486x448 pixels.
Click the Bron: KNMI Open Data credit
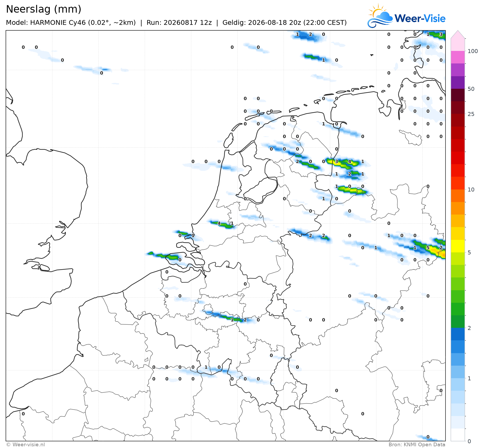point(417,445)
